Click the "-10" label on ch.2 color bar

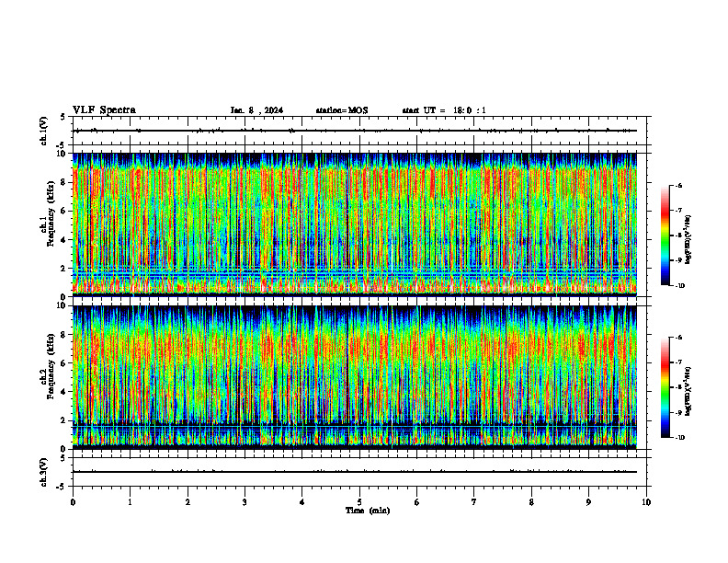679,438
